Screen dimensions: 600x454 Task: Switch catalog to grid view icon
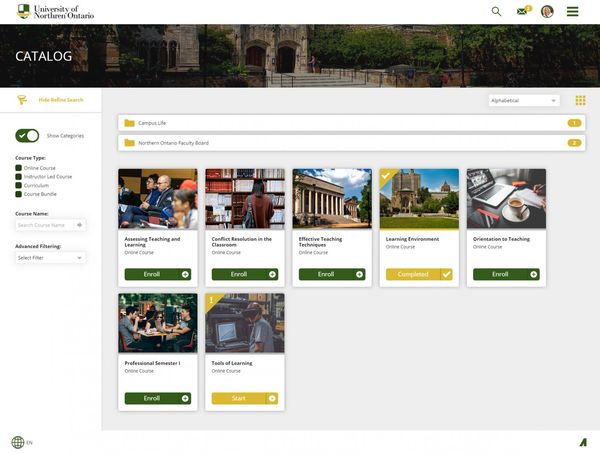coord(580,100)
